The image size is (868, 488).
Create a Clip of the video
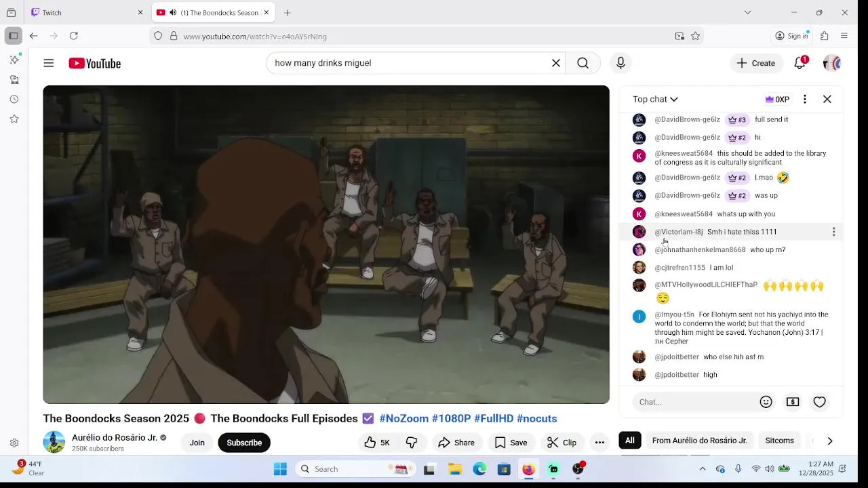click(561, 443)
